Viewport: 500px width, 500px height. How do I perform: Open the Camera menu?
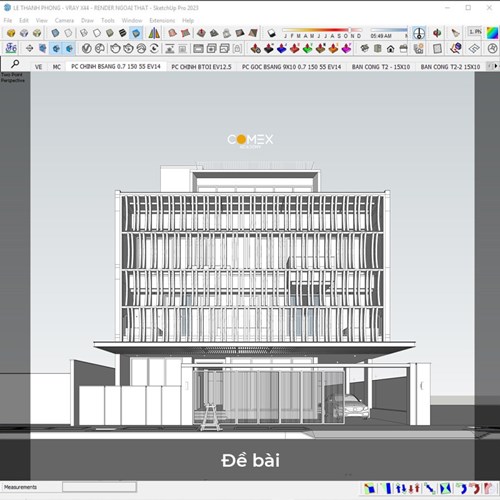(x=64, y=21)
